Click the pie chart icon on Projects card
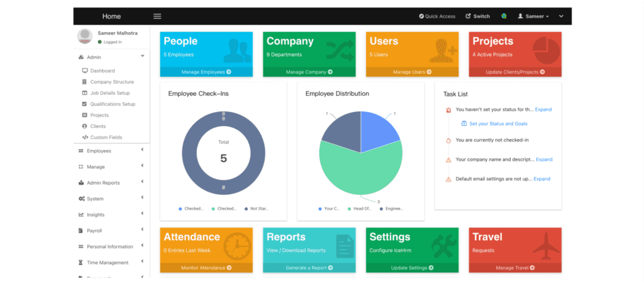Image resolution: width=644 pixels, height=286 pixels. (x=547, y=50)
